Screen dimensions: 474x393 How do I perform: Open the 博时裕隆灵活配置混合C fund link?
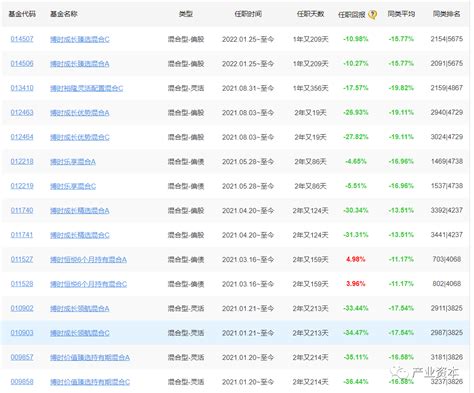pyautogui.click(x=87, y=88)
